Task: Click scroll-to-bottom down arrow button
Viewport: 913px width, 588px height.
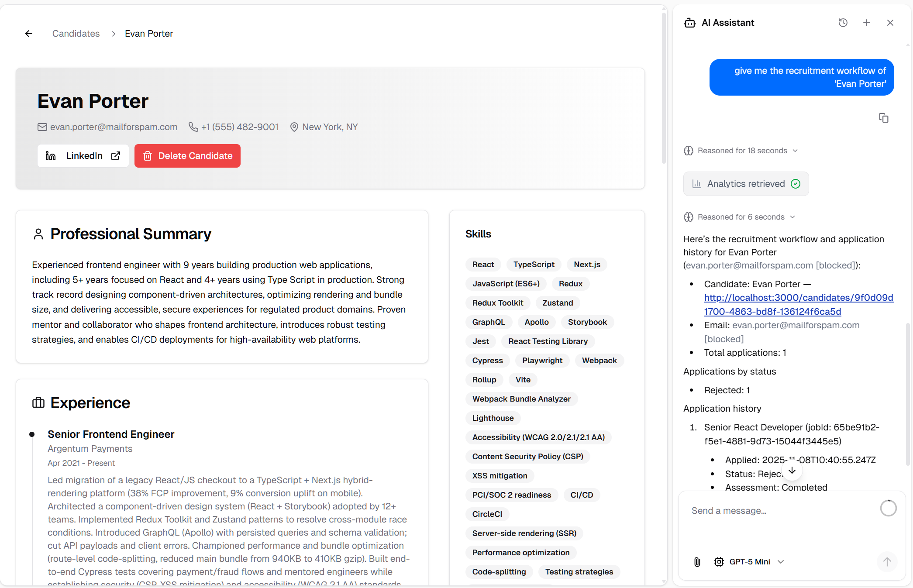Action: click(792, 471)
